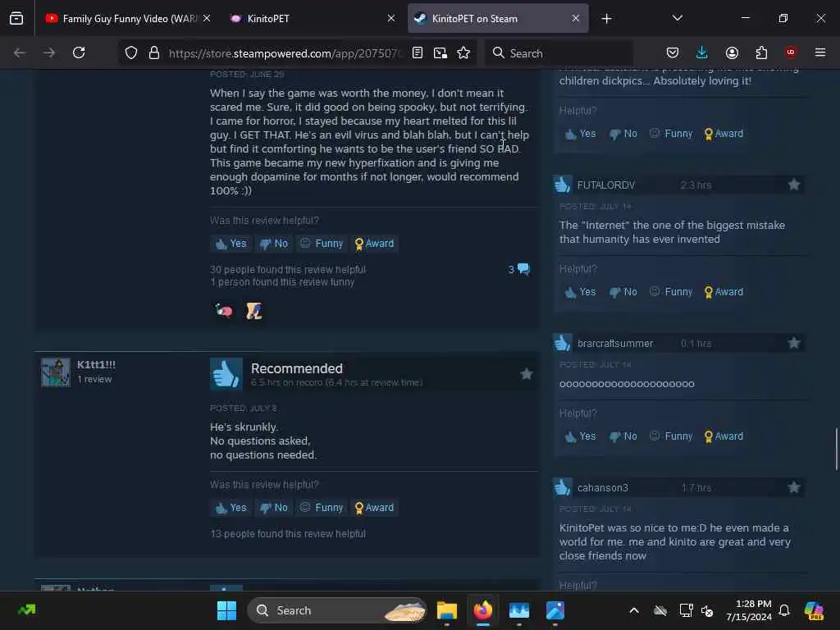Click Recommended thumbs-up icon on K1tt1 review
The height and width of the screenshot is (630, 840).
coord(226,373)
